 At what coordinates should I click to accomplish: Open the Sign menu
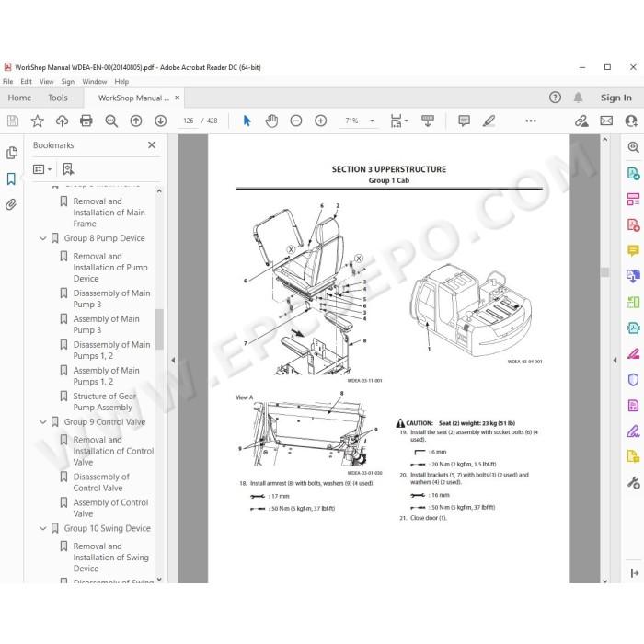coord(68,81)
